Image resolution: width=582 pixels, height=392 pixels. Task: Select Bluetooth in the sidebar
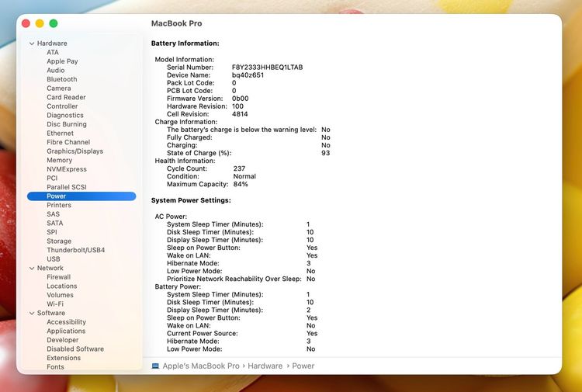(62, 79)
